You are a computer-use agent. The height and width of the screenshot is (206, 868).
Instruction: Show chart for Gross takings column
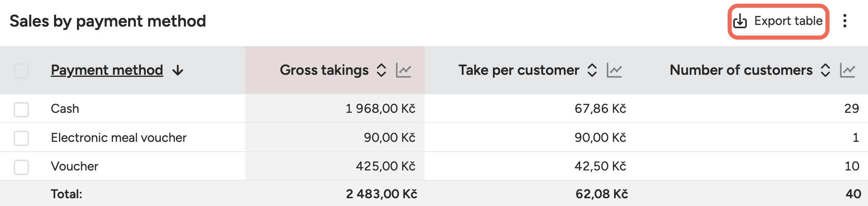pyautogui.click(x=403, y=70)
